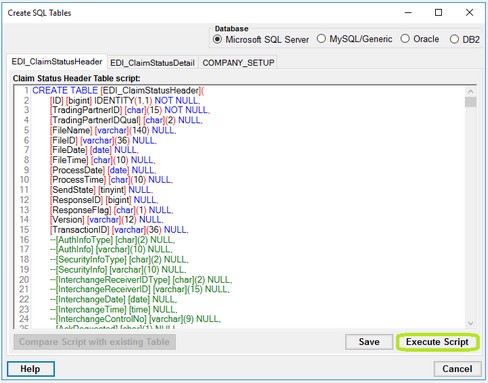Viewport: 488px width, 383px height.
Task: Place cursor on the [TradingPartnerID] line
Action: pos(130,110)
